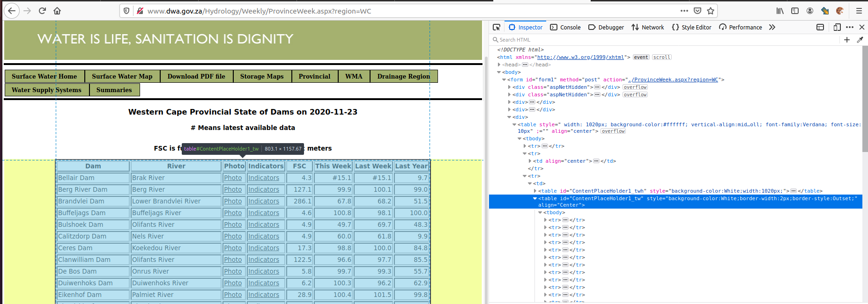Open Photo link for Bellair Dam
The image size is (868, 304).
(x=233, y=178)
